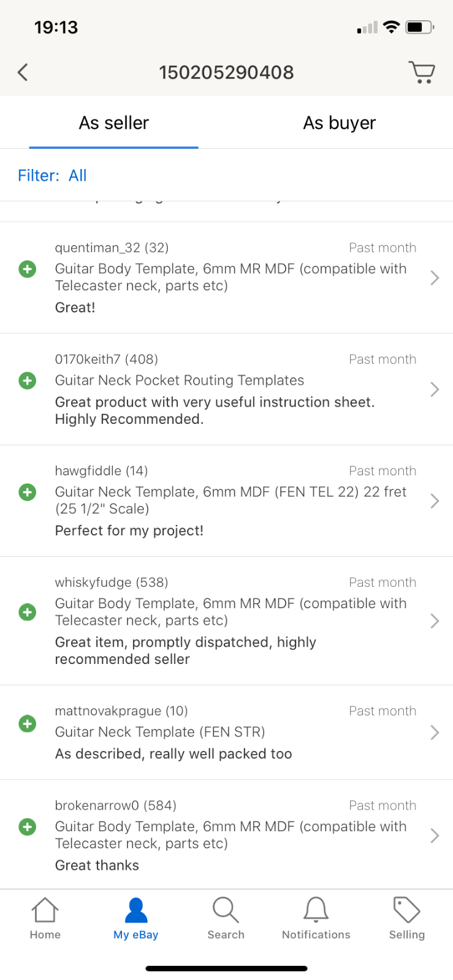This screenshot has height=980, width=453.
Task: Tap green positive icon beside quentiman_32 feedback
Action: point(28,269)
